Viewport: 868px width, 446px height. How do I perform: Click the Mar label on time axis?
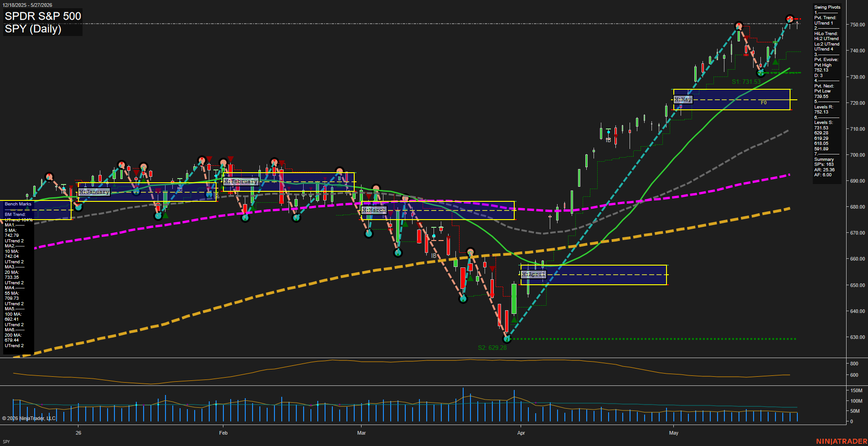click(x=362, y=433)
